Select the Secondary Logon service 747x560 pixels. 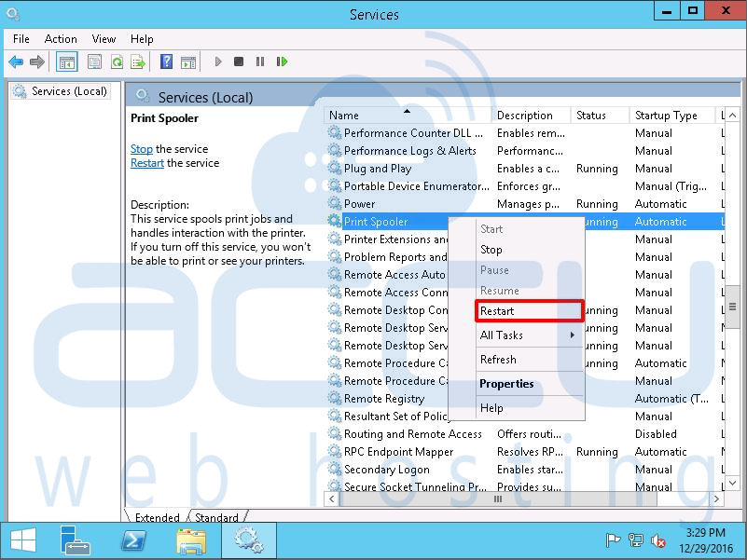(525, 469)
